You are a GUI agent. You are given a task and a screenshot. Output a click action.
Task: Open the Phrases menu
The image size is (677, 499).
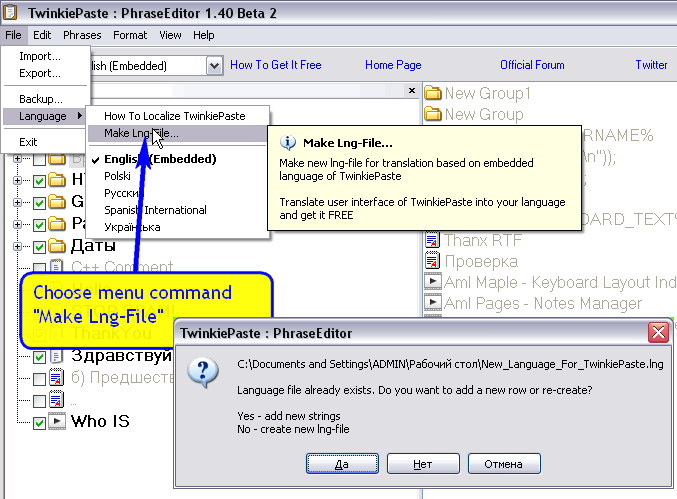[x=82, y=35]
